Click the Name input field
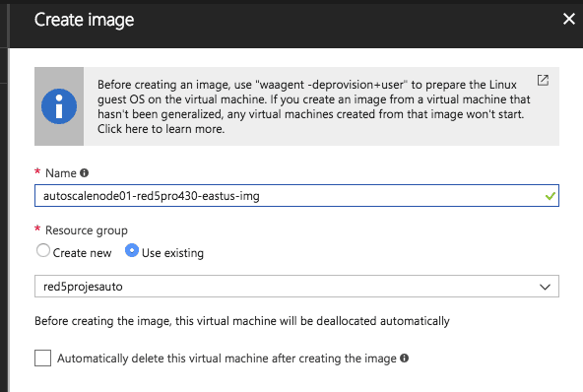583x392 pixels. coord(296,196)
